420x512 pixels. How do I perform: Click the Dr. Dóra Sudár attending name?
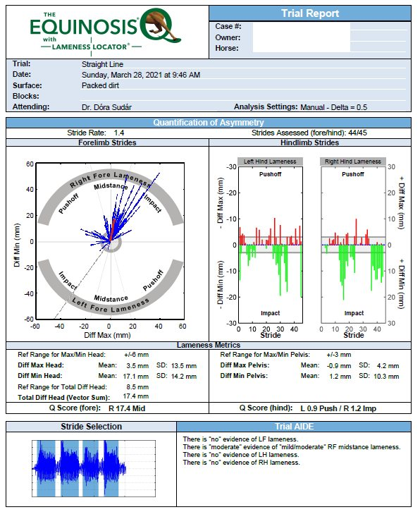coord(106,107)
